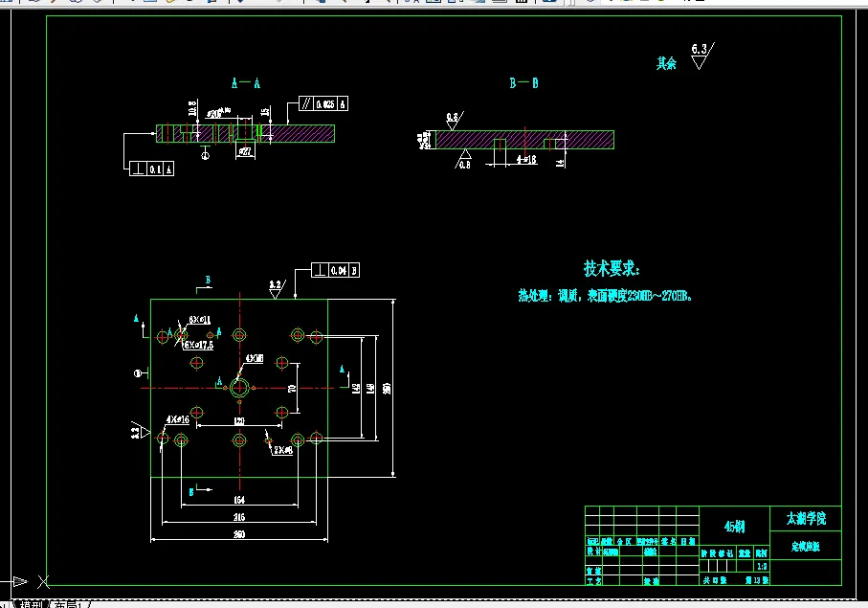Select the 0.04 B perpendicularity tolerance frame
The image size is (868, 608).
click(336, 270)
